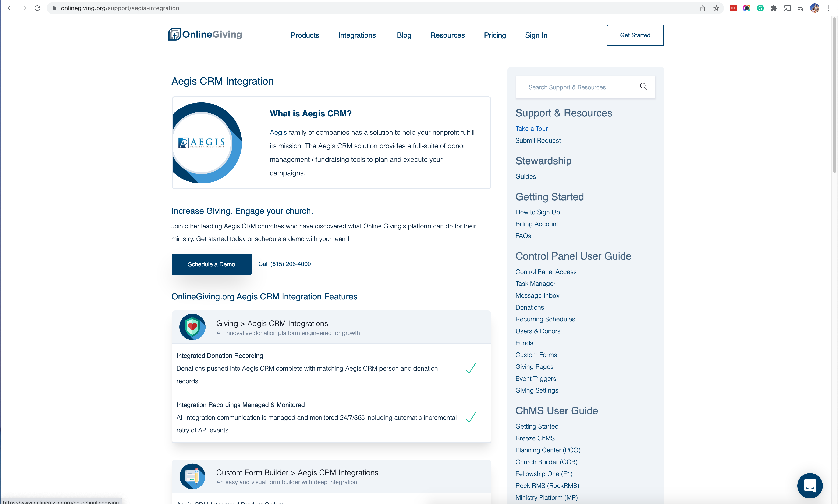Open the circular color-ring extension icon
Viewport: 838px width, 504px height.
point(747,8)
